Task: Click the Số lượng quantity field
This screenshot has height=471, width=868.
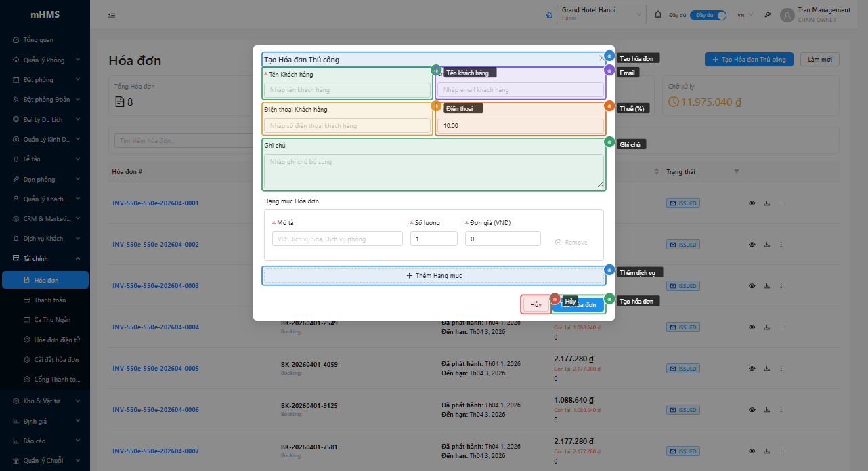Action: [x=433, y=239]
